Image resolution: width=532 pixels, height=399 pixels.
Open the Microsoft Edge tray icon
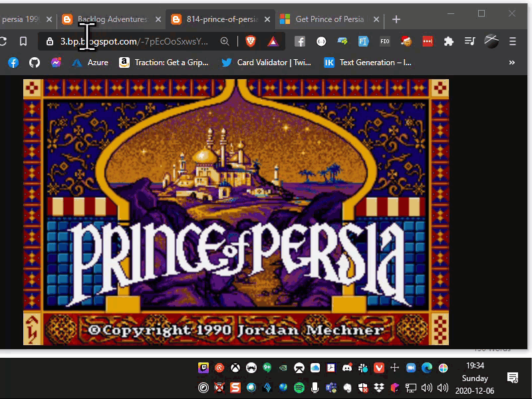click(427, 368)
